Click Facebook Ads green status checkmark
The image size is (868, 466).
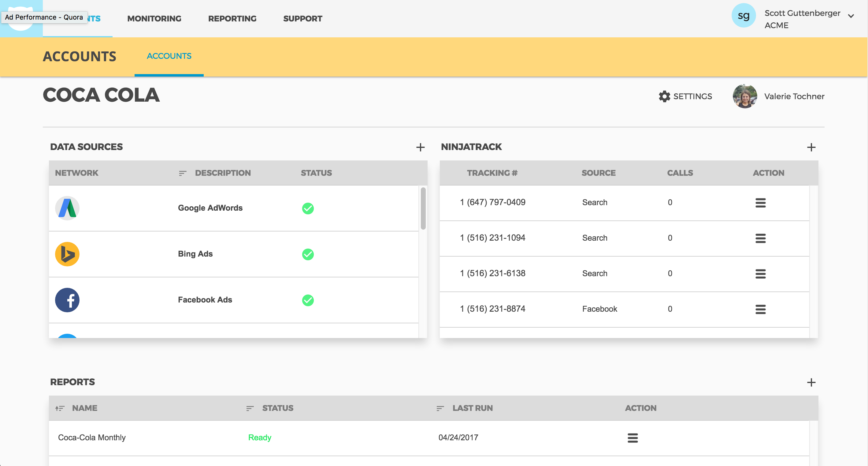(308, 300)
